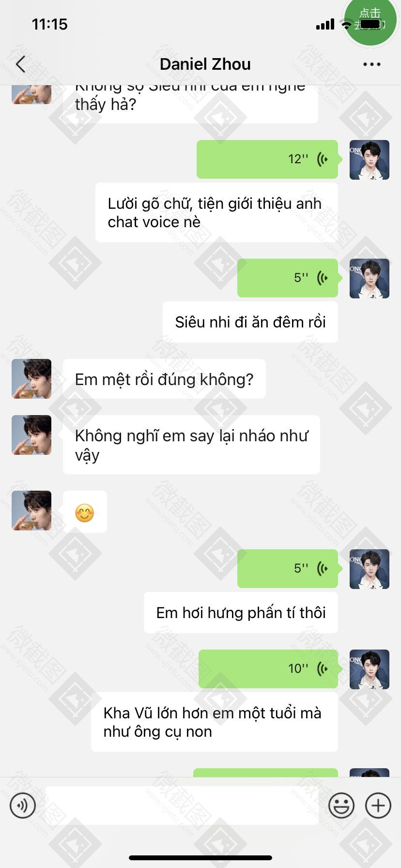This screenshot has width=401, height=868.
Task: Tap own avatar next to 10-second voice
Action: tap(370, 669)
